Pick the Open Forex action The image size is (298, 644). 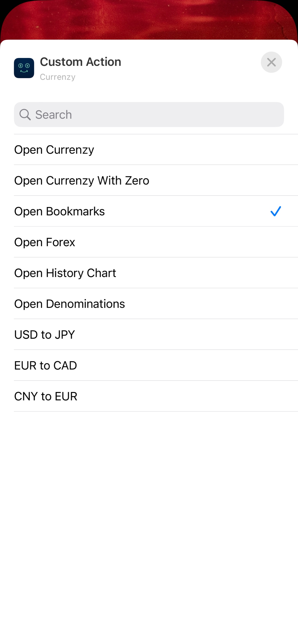click(x=45, y=242)
